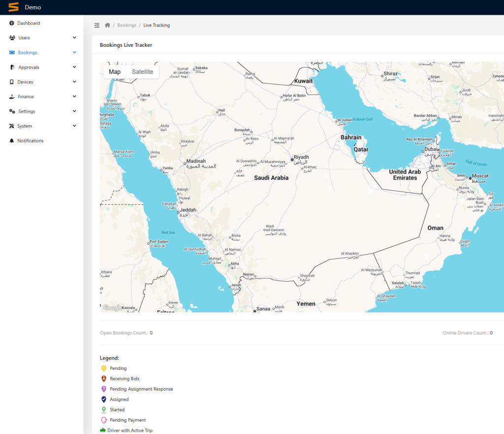Expand the Settings menu chevron

coord(74,111)
